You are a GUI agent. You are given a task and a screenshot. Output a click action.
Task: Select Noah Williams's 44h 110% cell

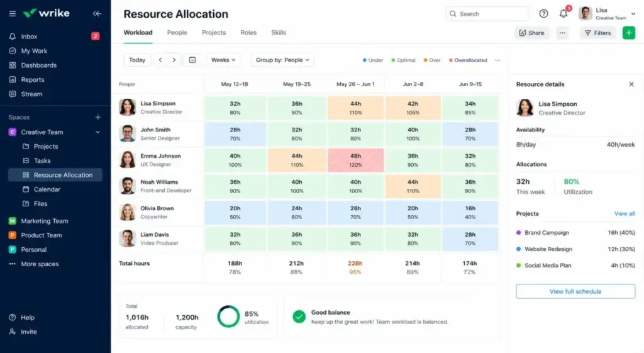click(x=413, y=186)
